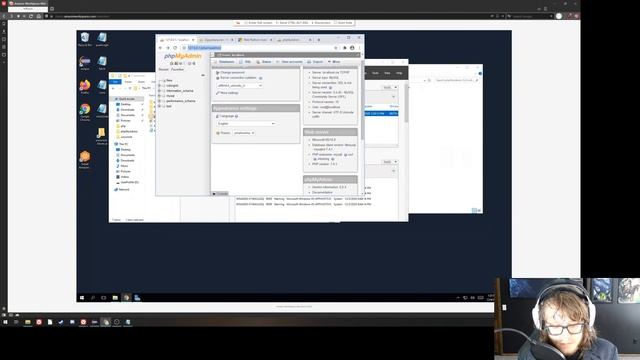640x360 pixels.
Task: Open Recycle Bin on the remote desktop
Action: tap(85, 39)
